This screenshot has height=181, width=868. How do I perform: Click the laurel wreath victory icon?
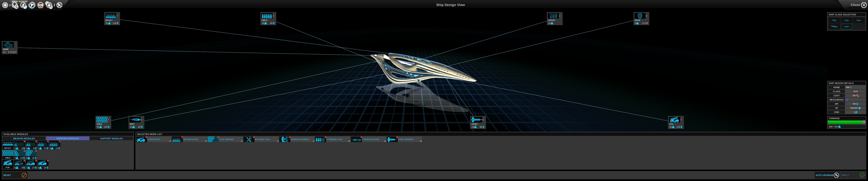pyautogui.click(x=15, y=5)
